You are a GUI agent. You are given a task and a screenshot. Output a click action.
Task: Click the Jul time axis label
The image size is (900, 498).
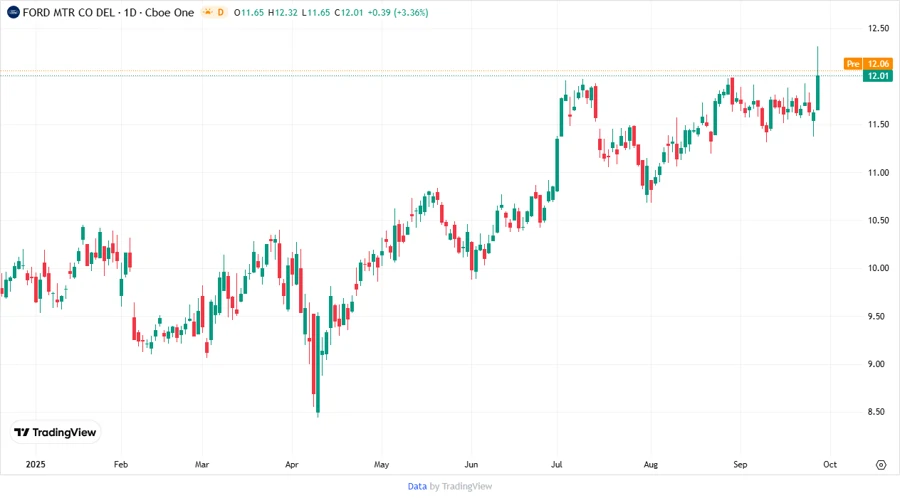point(556,464)
